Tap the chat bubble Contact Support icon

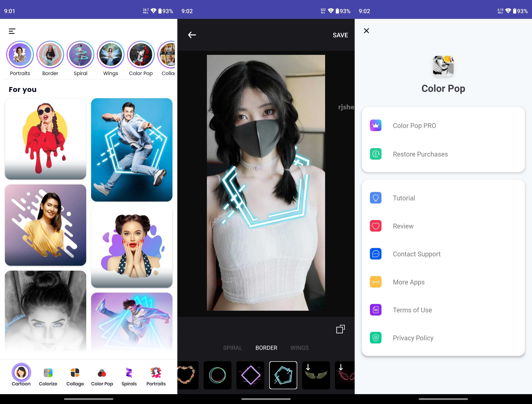375,254
